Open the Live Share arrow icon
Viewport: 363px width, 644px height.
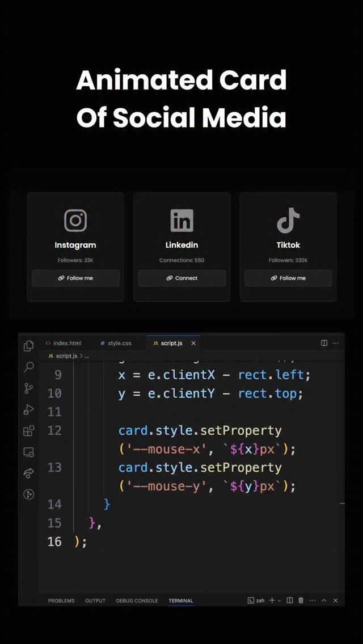pos(28,473)
